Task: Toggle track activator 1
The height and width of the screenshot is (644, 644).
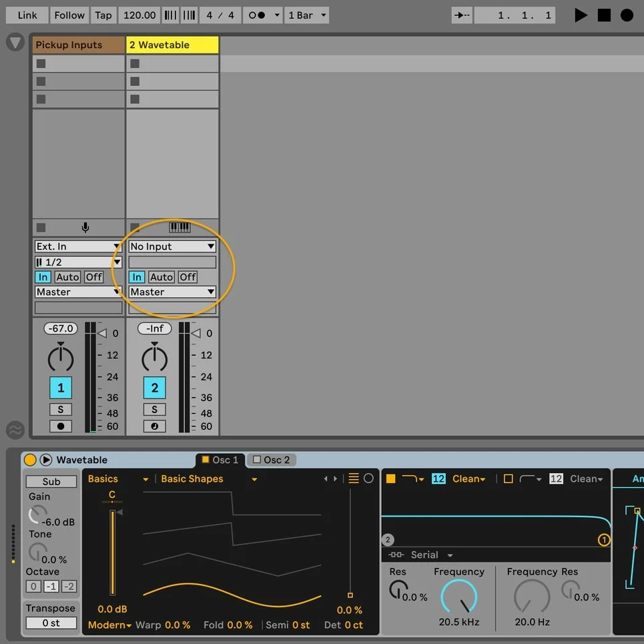Action: tap(61, 387)
